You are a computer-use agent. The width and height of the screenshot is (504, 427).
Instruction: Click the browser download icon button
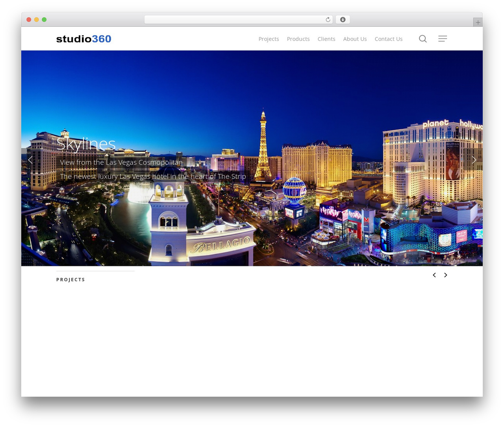point(343,20)
